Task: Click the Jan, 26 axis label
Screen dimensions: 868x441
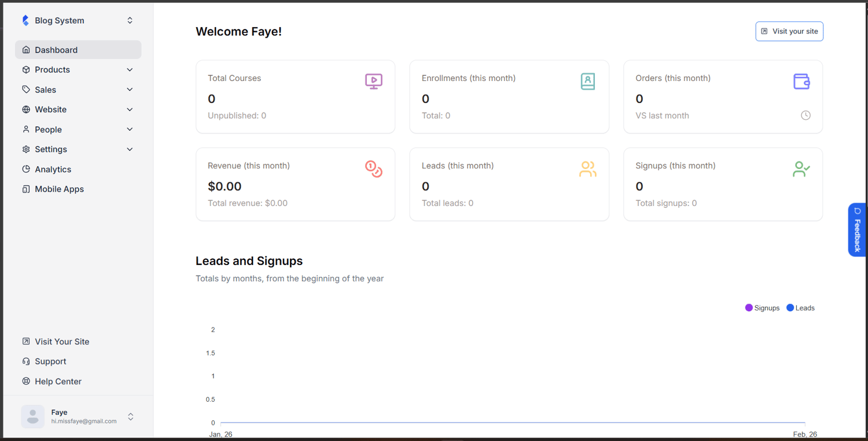Action: 220,434
